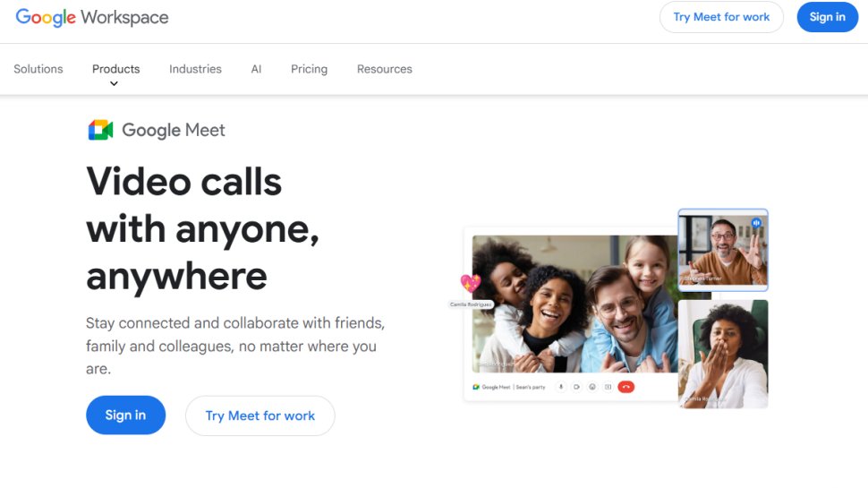Open the Industries menu
Screen dimensions: 868x488
(x=195, y=69)
